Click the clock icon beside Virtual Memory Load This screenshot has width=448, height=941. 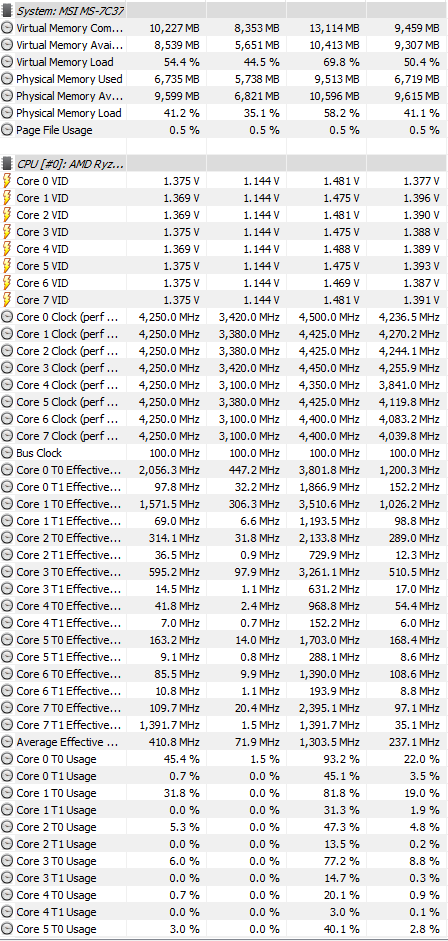(x=7, y=62)
